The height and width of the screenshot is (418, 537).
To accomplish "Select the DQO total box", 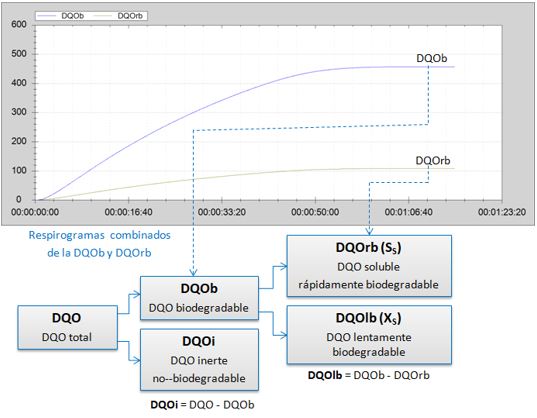I will [x=67, y=327].
